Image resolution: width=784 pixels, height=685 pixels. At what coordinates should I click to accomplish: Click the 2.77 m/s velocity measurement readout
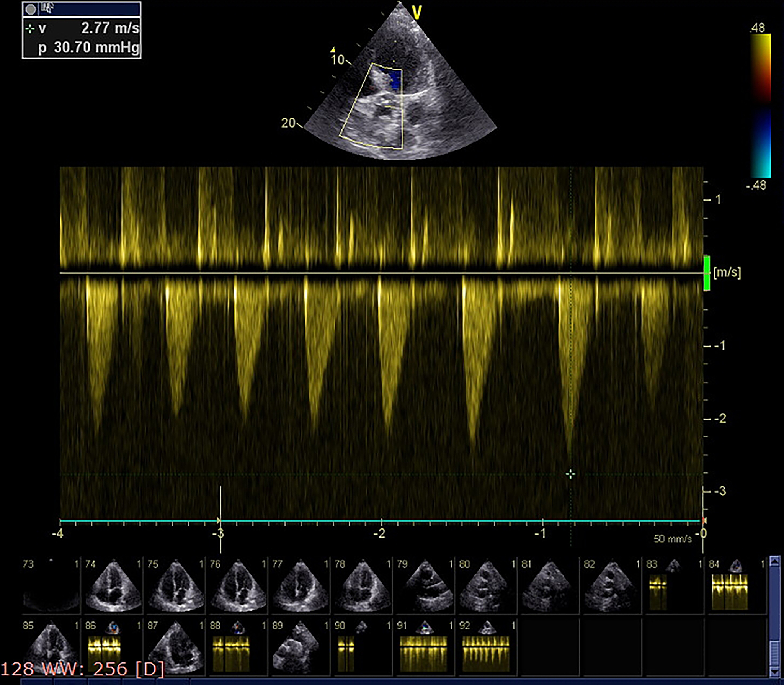click(x=110, y=28)
